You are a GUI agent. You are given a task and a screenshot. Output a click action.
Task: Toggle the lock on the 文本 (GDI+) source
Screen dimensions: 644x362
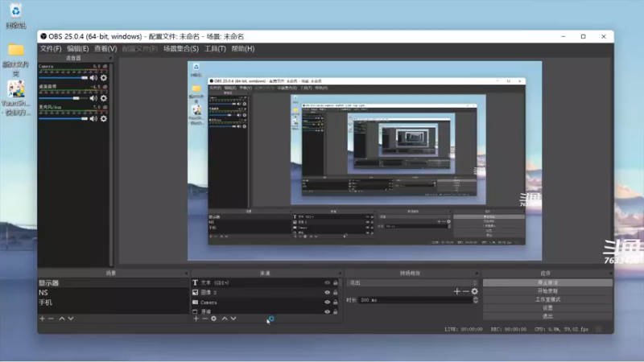tap(336, 283)
